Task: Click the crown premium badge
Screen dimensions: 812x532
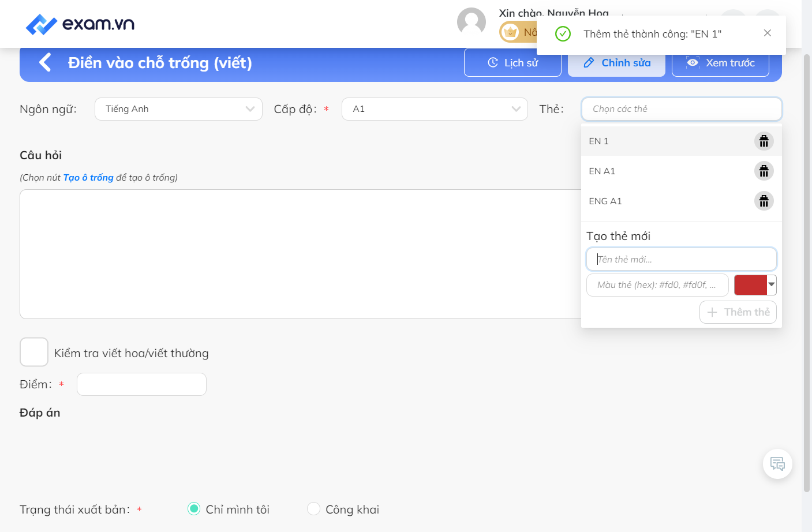Action: coord(510,32)
